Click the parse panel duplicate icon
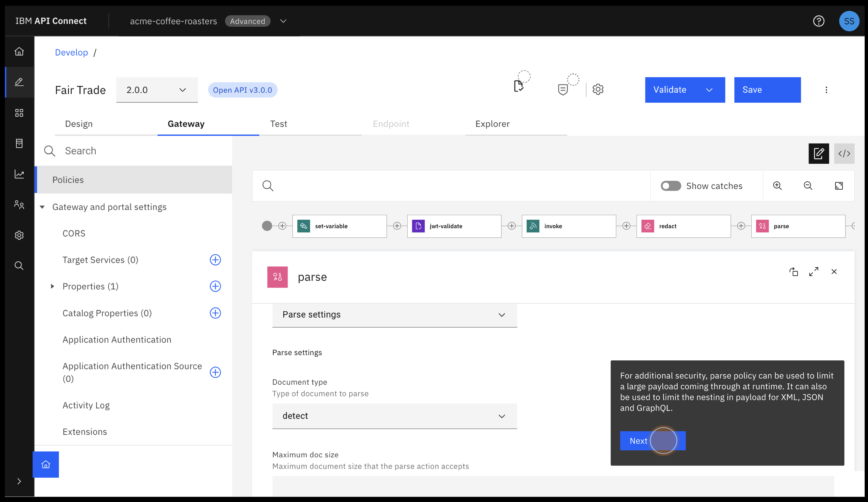The width and height of the screenshot is (868, 502). tap(794, 272)
